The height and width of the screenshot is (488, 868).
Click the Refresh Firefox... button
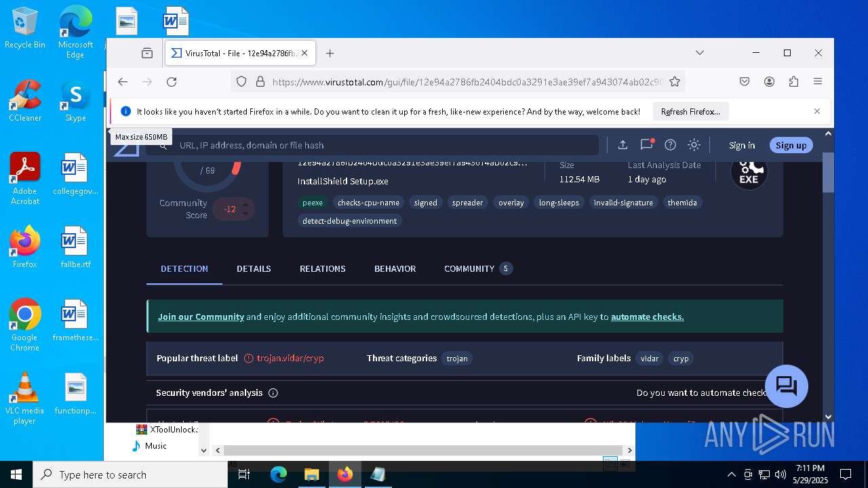tap(690, 111)
